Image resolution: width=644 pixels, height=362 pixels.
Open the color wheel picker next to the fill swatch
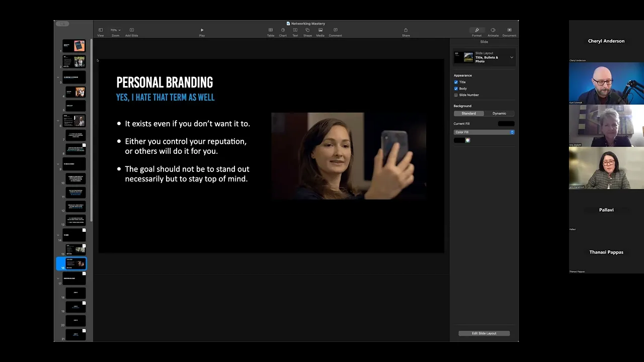coord(468,140)
